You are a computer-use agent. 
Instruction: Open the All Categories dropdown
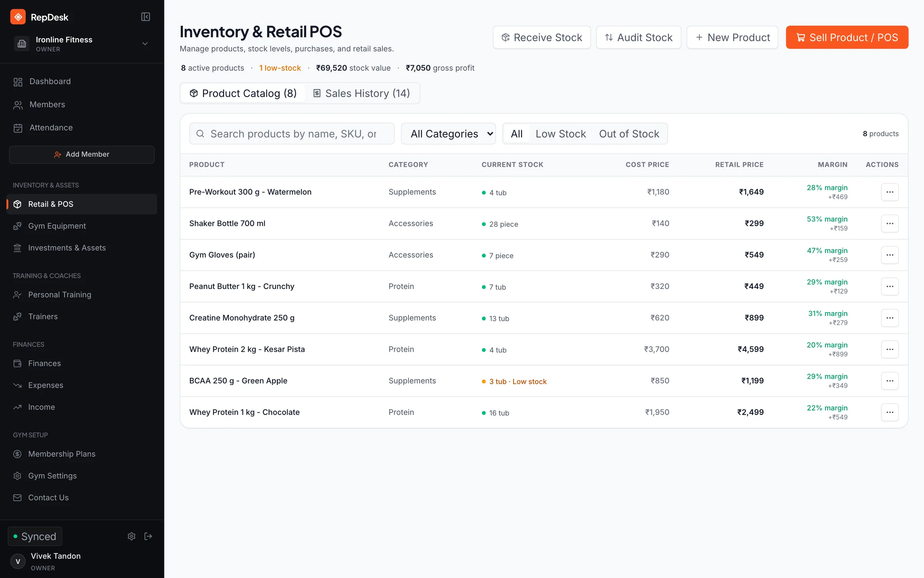click(448, 134)
